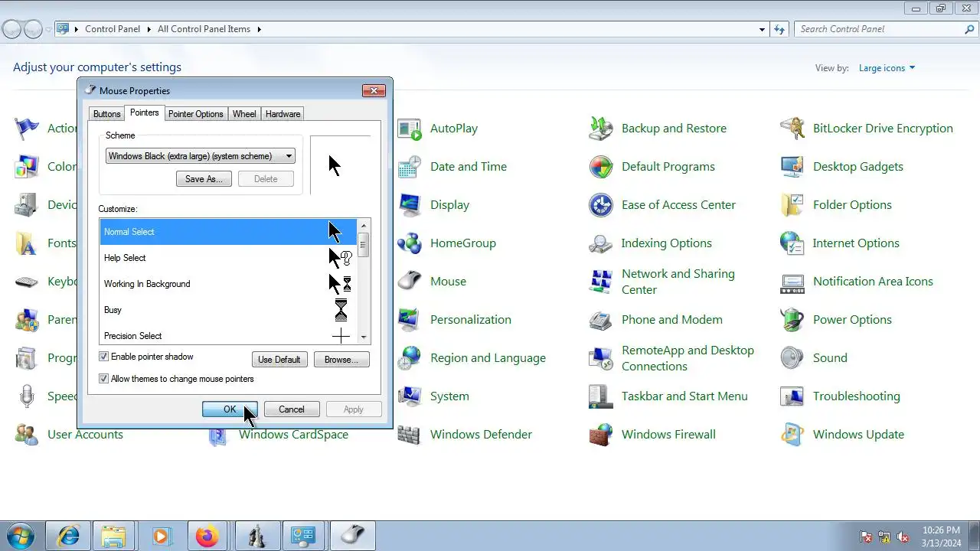Open the User Accounts icon
Viewport: 980px width, 551px height.
[x=27, y=435]
